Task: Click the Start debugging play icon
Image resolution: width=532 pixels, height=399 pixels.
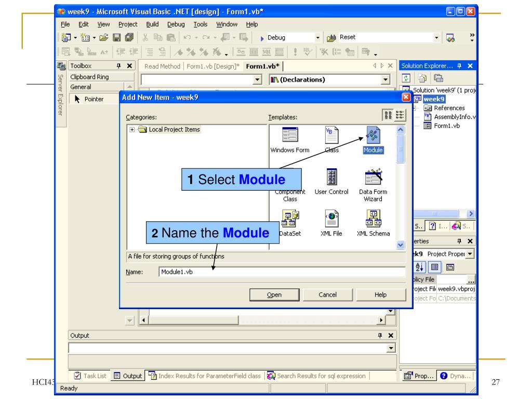Action: coord(262,38)
